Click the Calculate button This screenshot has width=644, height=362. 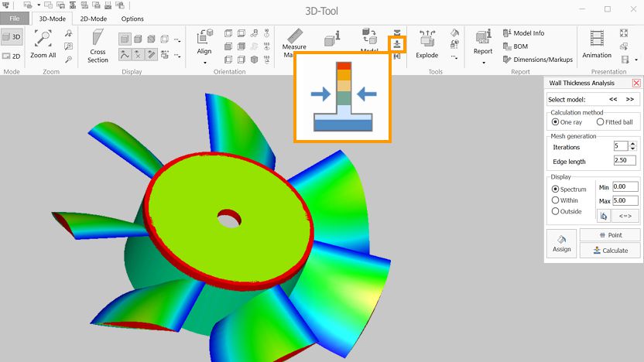tap(608, 251)
